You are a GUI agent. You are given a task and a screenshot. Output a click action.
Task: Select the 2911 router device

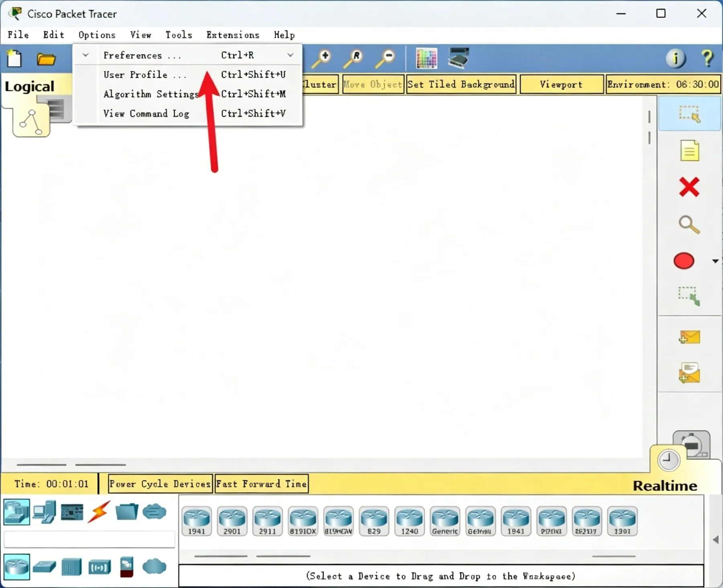pyautogui.click(x=268, y=521)
